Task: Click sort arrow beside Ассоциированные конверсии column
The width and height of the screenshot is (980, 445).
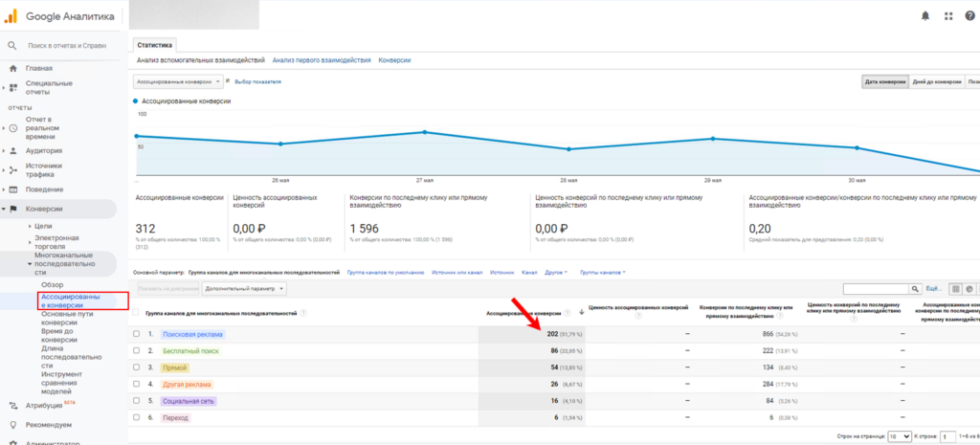Action: (581, 312)
